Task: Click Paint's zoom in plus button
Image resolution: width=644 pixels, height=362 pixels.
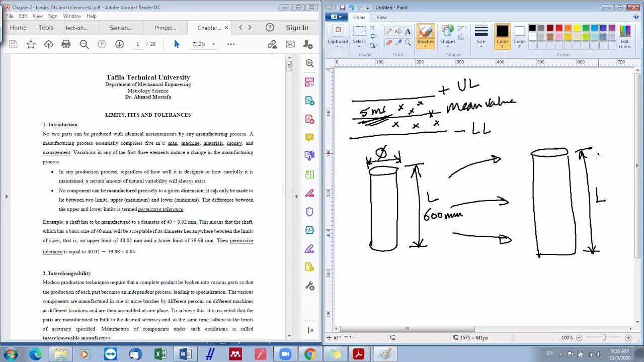Action: tap(628, 338)
